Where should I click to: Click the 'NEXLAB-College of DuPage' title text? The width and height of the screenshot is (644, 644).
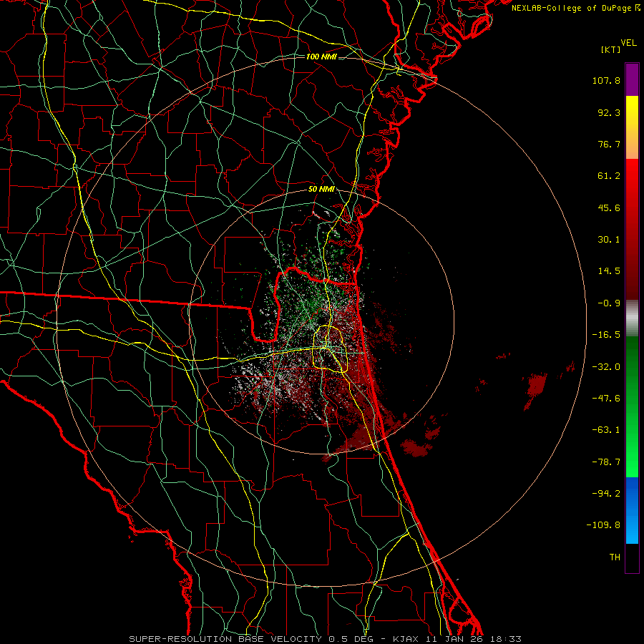coord(572,8)
